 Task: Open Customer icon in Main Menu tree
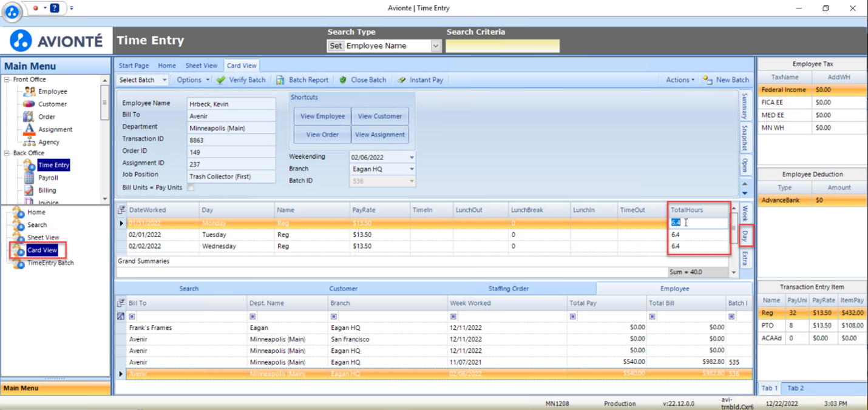pyautogui.click(x=29, y=104)
